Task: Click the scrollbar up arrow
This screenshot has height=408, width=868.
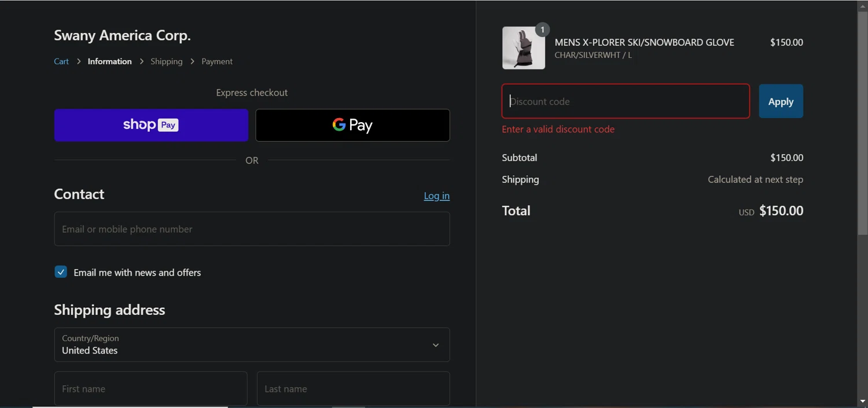Action: tap(862, 5)
